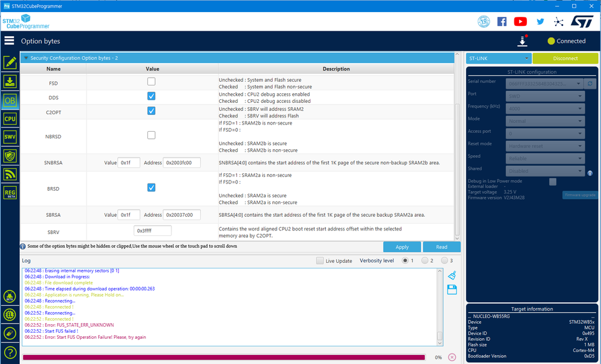Clear the log with broom icon
Viewport: 601px width, 364px height.
click(x=452, y=275)
